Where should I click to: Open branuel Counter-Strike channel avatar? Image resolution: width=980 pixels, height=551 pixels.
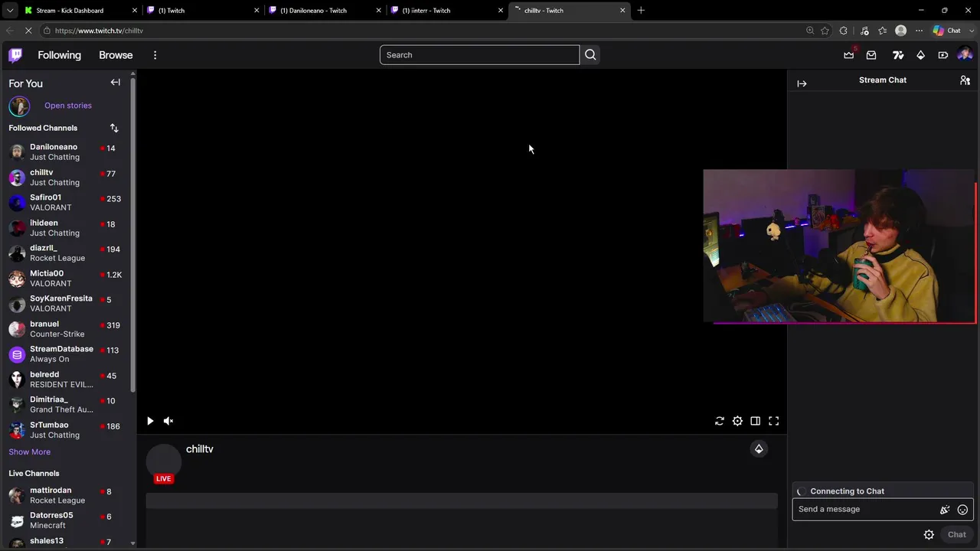pos(17,328)
